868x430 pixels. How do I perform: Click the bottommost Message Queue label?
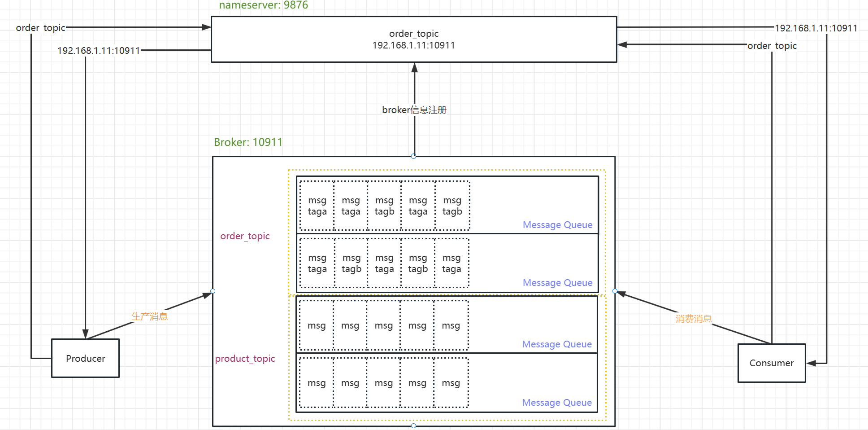coord(556,403)
